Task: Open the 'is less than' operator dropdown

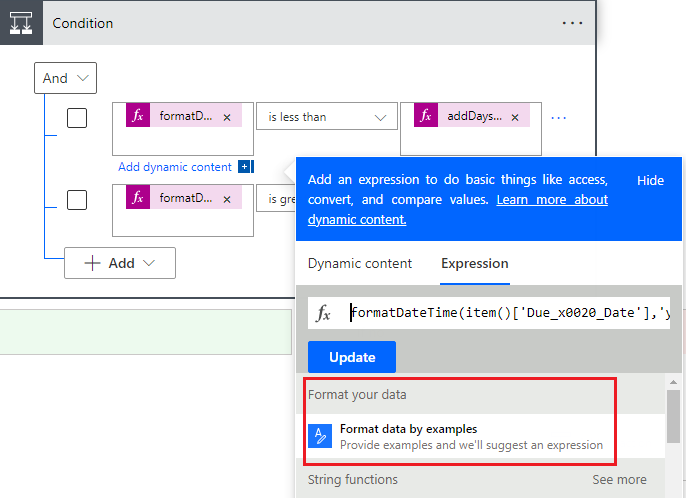Action: pyautogui.click(x=326, y=116)
